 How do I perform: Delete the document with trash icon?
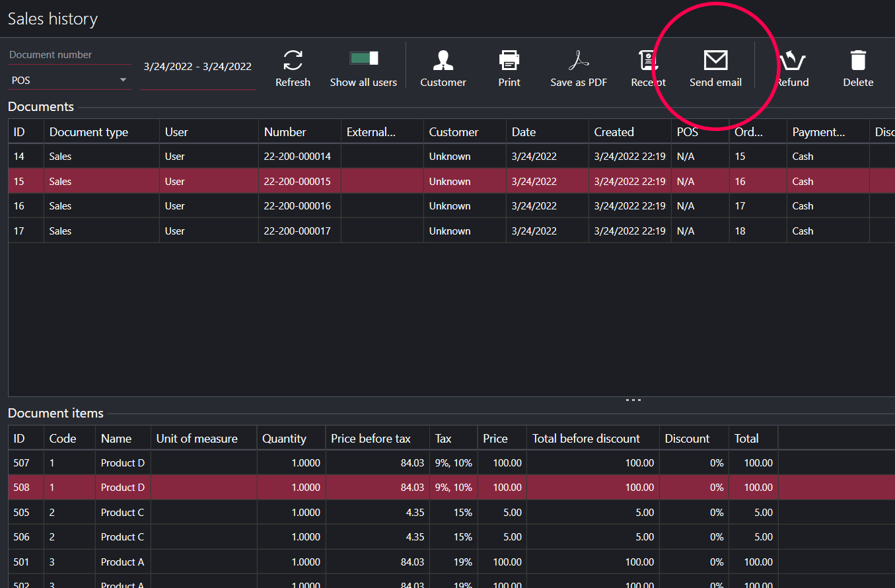tap(858, 61)
